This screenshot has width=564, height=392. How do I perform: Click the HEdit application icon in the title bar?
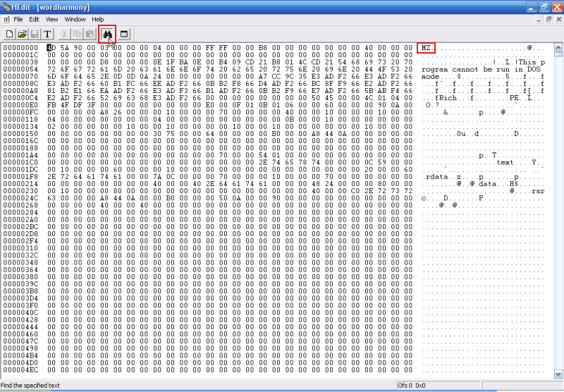5,7
